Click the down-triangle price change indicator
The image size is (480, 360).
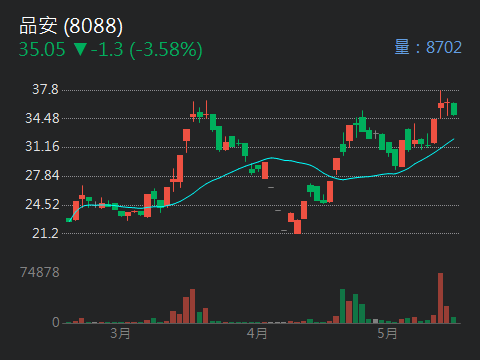click(x=80, y=49)
